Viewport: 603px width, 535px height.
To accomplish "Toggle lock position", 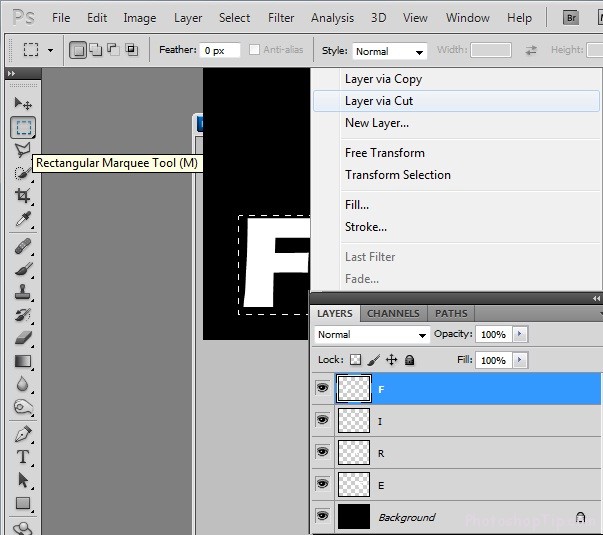I will pyautogui.click(x=391, y=360).
